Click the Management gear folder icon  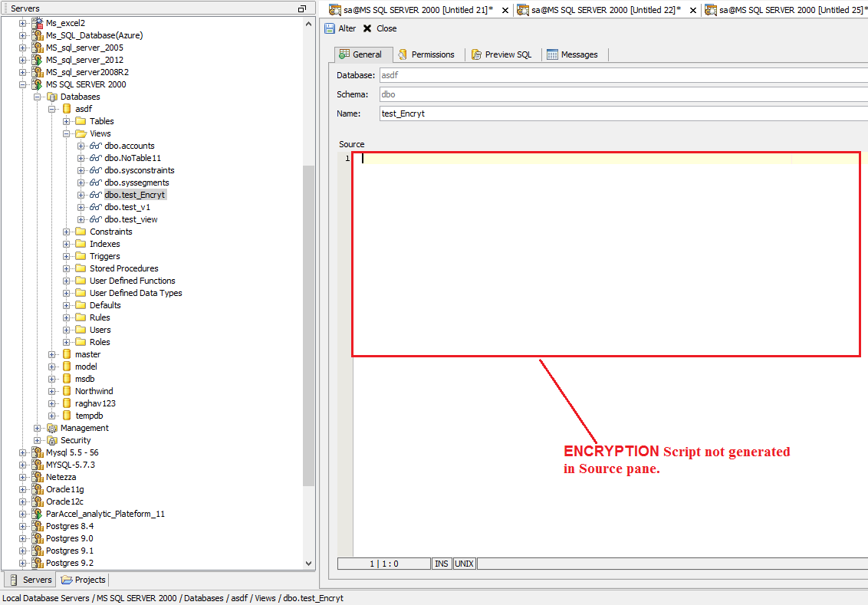tap(52, 428)
